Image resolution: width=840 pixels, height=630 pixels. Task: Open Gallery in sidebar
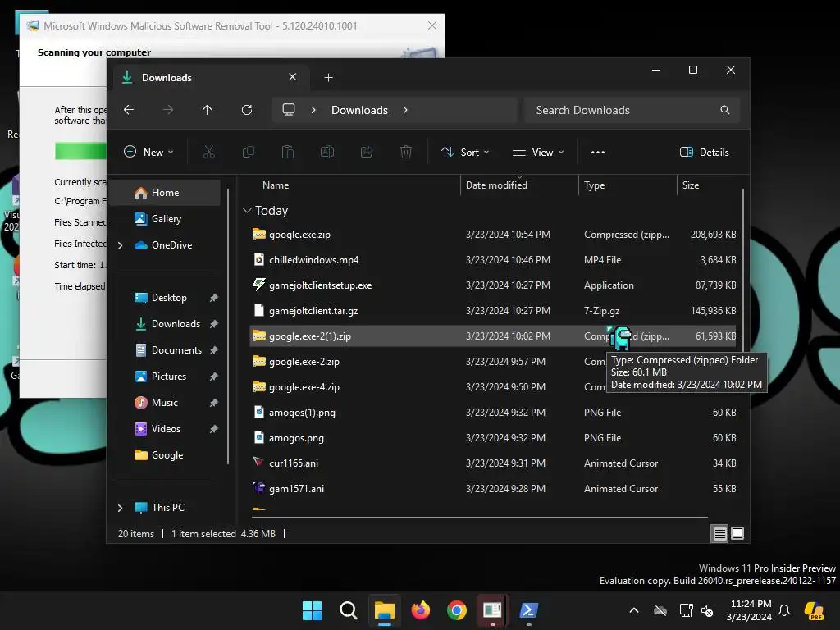click(x=166, y=219)
